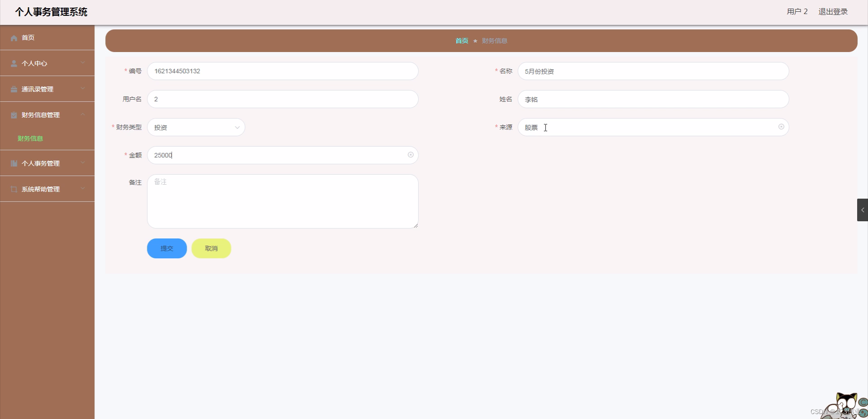Select the 财务信息 submenu item
Screen dimensions: 868x419
tap(30, 139)
